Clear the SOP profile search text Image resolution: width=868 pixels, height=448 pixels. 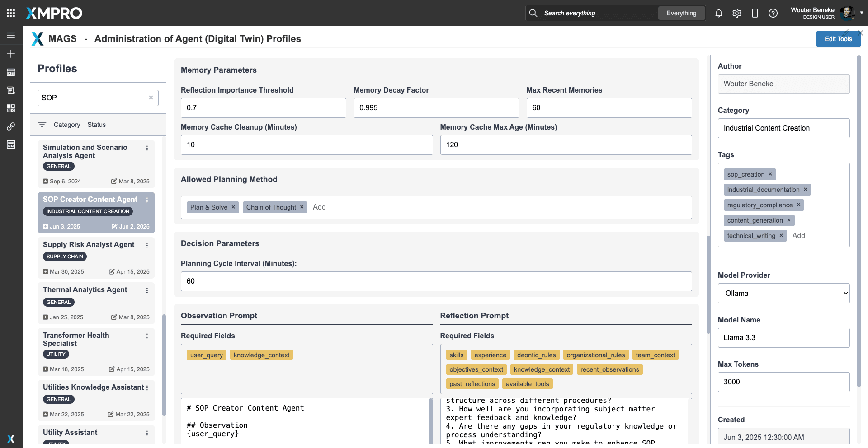pos(151,98)
